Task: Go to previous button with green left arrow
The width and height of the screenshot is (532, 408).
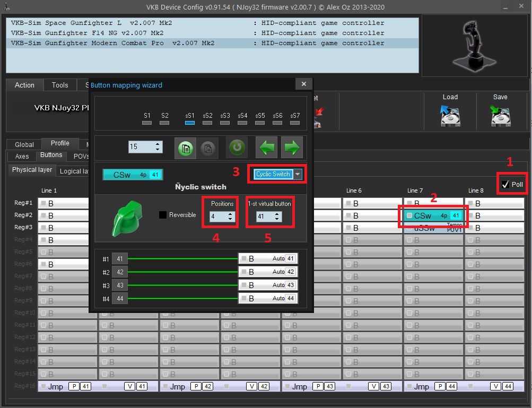Action: tap(267, 147)
